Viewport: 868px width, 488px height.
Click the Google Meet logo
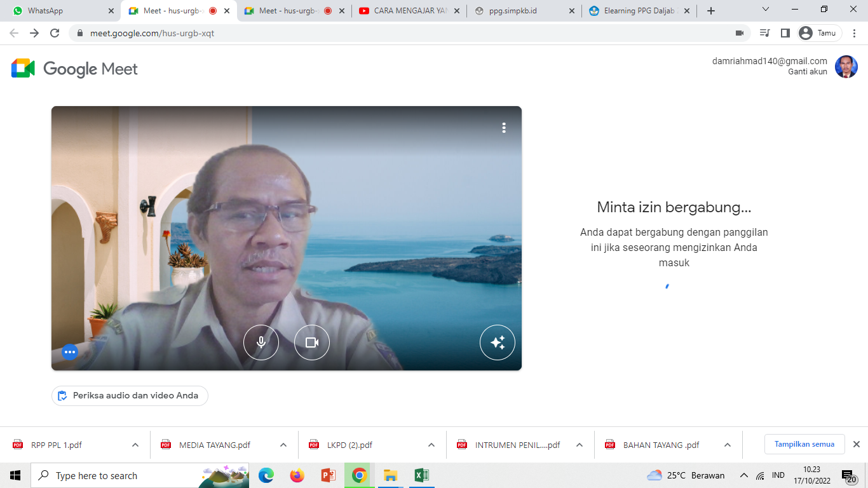tap(74, 69)
